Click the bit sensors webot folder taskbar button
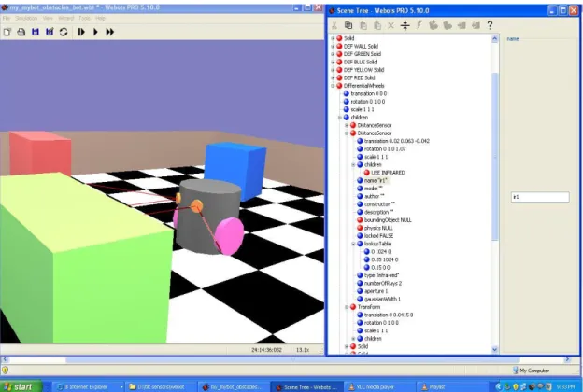This screenshot has height=392, width=583. click(161, 386)
